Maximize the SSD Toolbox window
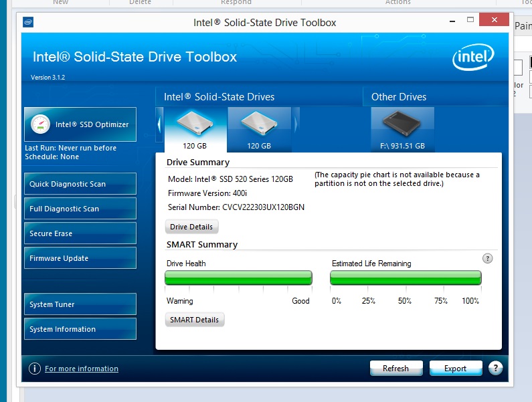 click(470, 19)
